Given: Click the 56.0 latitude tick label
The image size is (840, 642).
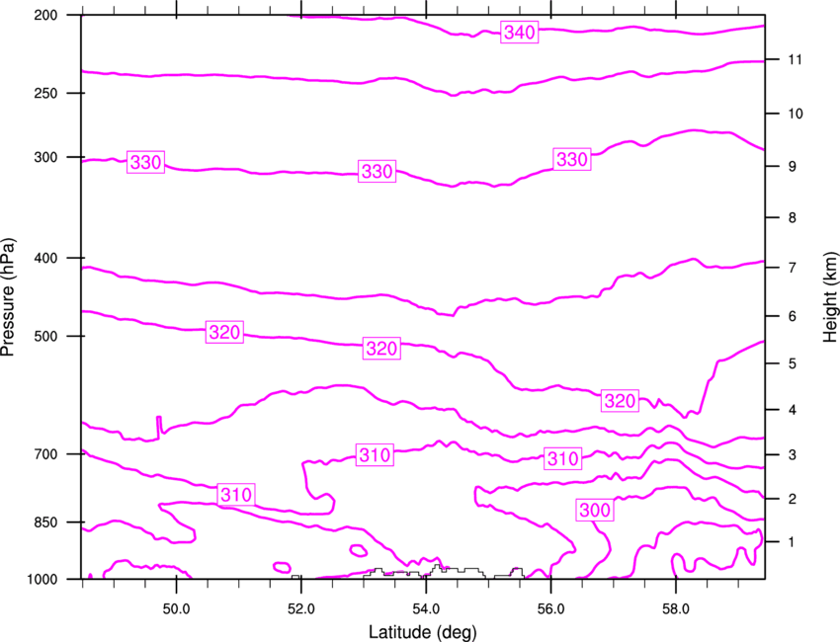Looking at the screenshot, I should (x=551, y=609).
